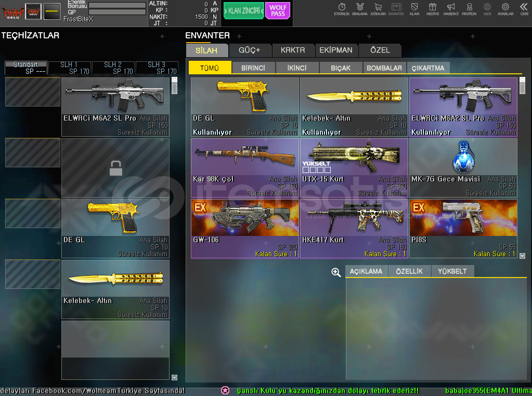Image resolution: width=532 pixels, height=396 pixels.
Task: Open Ayarlar settings gear icon
Action: coord(505,8)
